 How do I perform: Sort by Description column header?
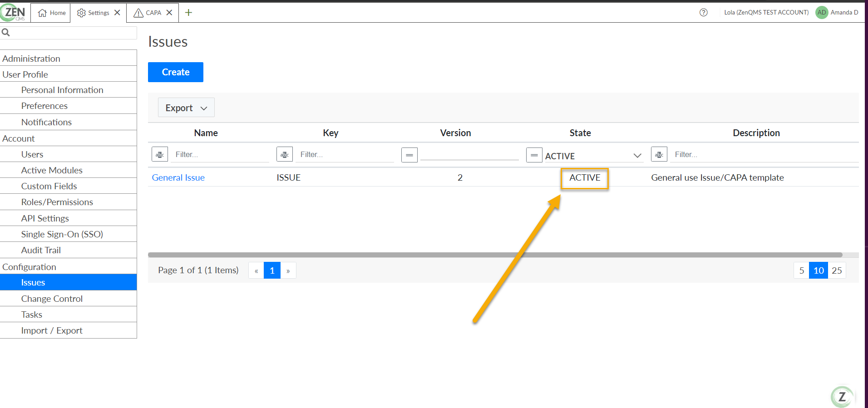tap(756, 133)
